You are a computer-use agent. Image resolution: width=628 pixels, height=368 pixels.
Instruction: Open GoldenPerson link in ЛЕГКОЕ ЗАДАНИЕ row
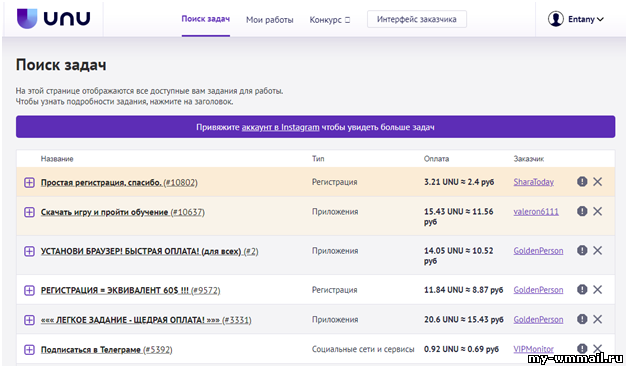point(538,320)
